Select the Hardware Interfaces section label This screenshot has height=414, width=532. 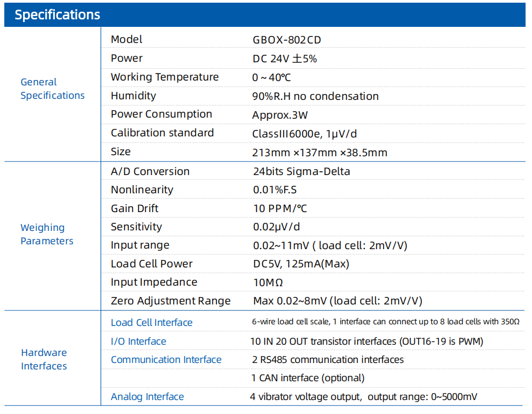(44, 359)
